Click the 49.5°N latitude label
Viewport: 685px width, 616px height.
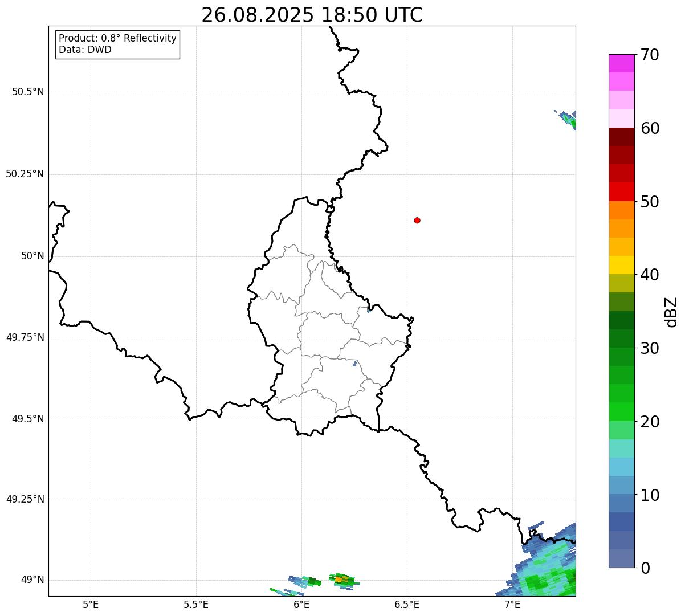[28, 419]
